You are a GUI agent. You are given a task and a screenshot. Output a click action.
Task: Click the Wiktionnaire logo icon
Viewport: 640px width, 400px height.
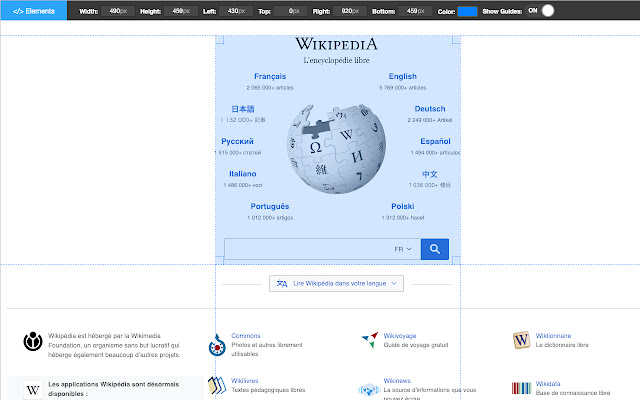(x=521, y=340)
